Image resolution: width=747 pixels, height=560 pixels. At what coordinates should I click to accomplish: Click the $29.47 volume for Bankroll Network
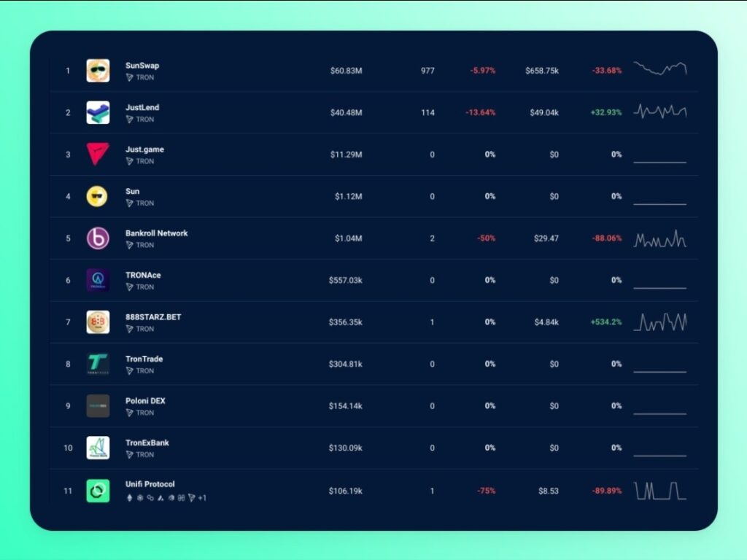coord(546,238)
